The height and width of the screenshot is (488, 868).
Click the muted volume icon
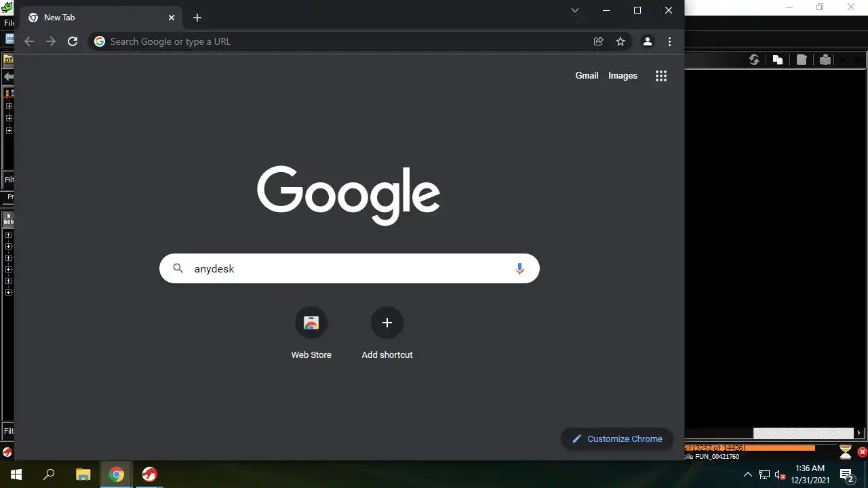point(780,474)
